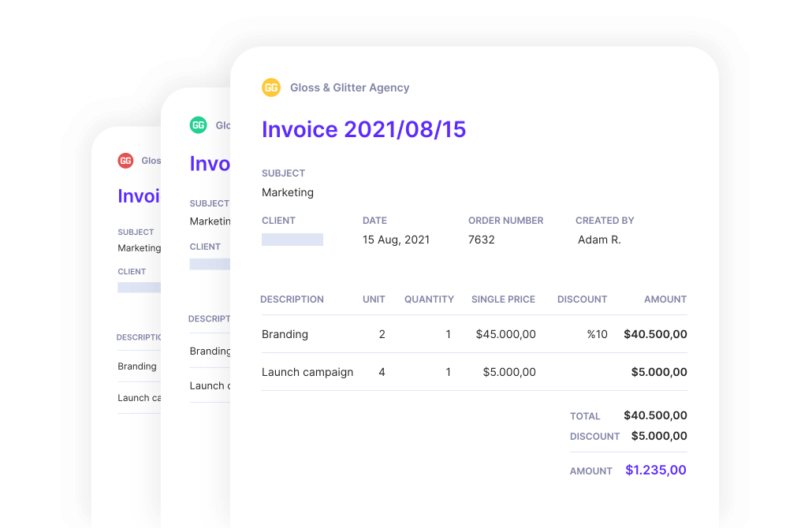Select Launch campaign unit value '4'
The height and width of the screenshot is (528, 812).
(x=382, y=372)
